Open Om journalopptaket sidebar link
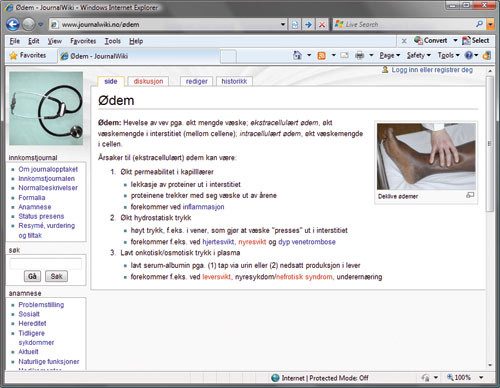 48,169
